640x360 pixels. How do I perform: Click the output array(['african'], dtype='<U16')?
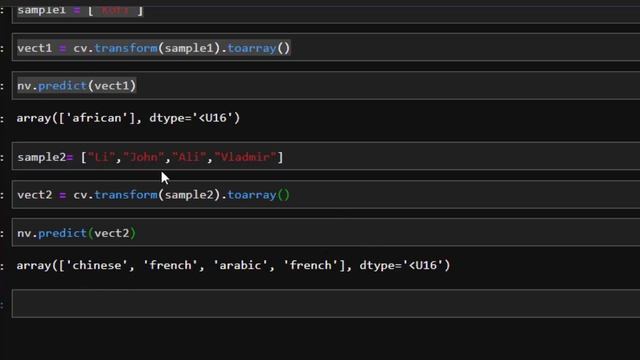[x=128, y=118]
